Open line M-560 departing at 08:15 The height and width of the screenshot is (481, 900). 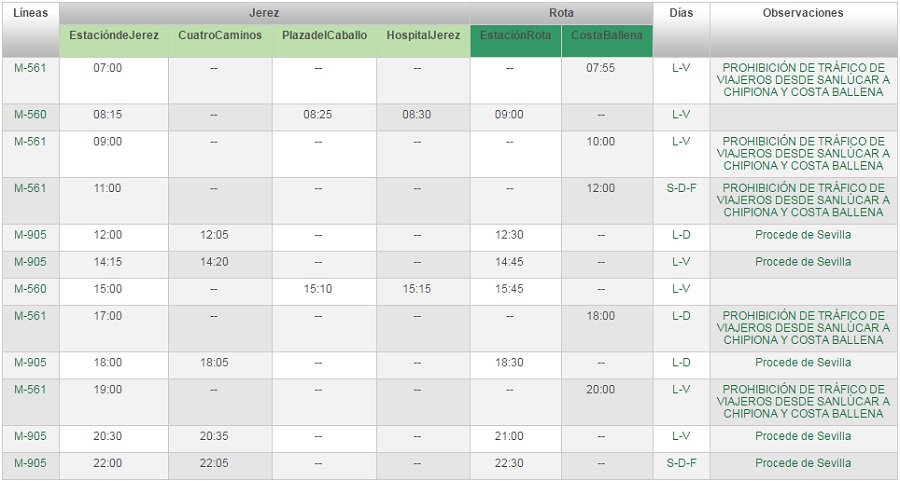30,115
